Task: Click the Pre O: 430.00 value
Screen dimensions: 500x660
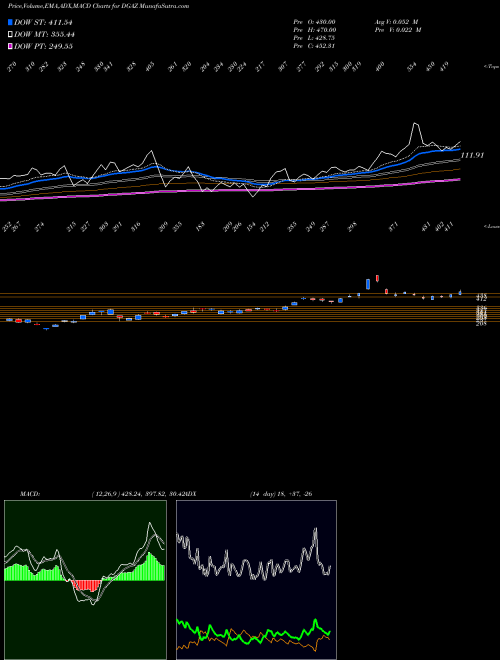Action: click(x=314, y=21)
